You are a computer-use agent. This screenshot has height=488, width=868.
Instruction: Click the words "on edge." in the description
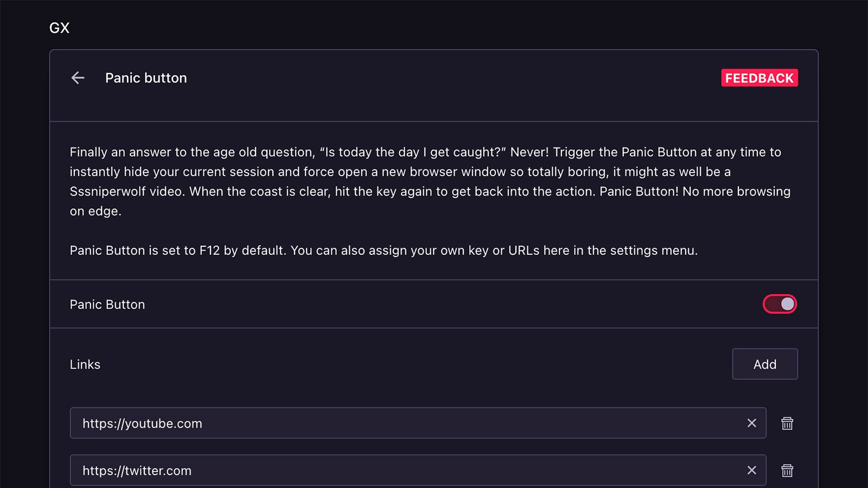click(95, 211)
